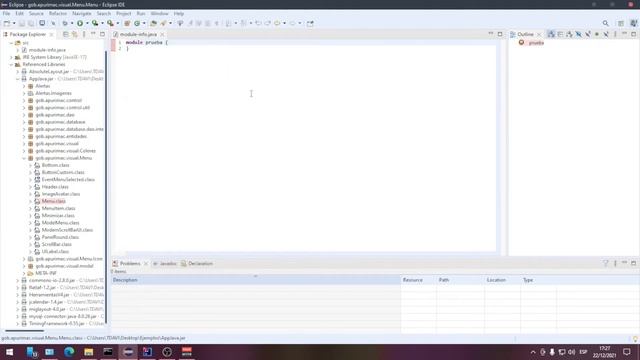Click the Save icon in the main toolbar
The width and height of the screenshot is (640, 360).
point(22,23)
